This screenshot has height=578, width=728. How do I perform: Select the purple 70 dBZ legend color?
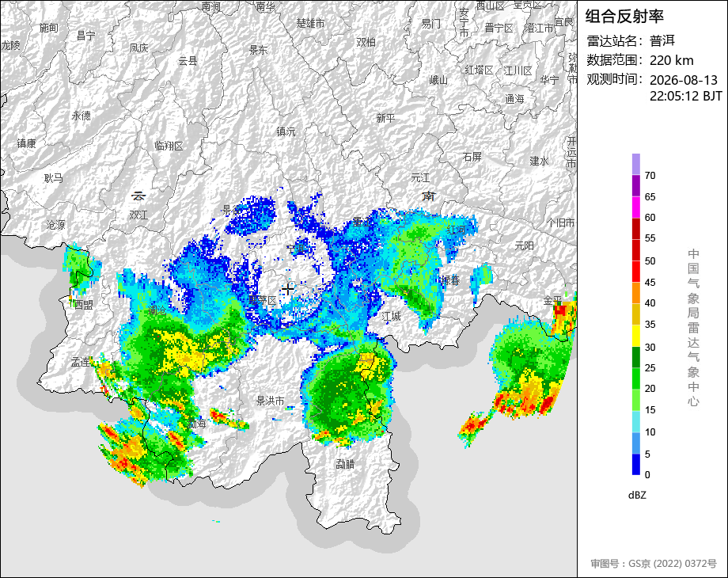(636, 164)
